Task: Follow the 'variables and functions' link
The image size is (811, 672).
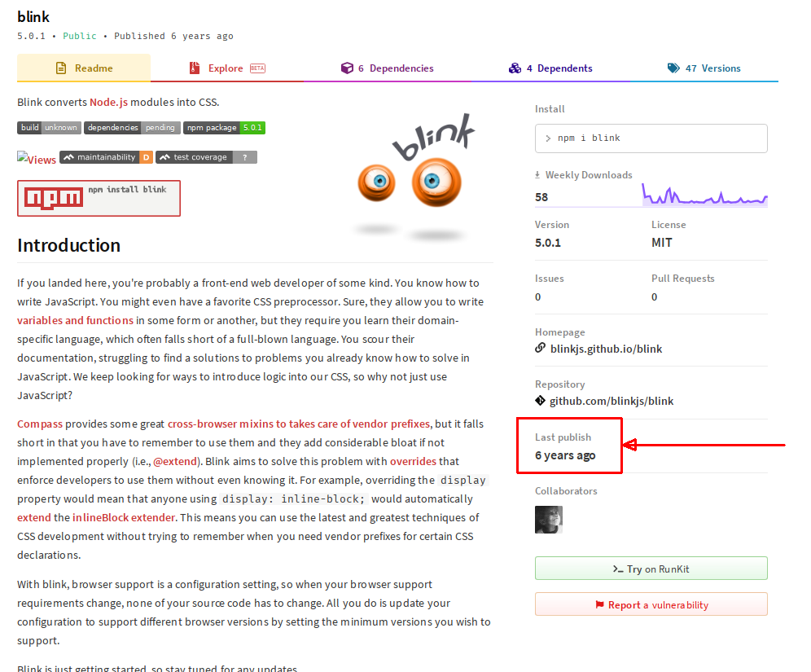Action: click(x=75, y=320)
